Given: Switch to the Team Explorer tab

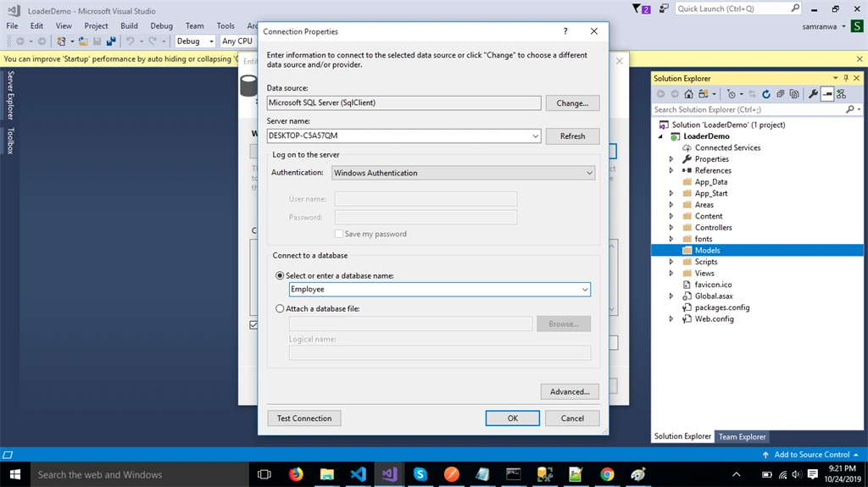Looking at the screenshot, I should tap(742, 437).
